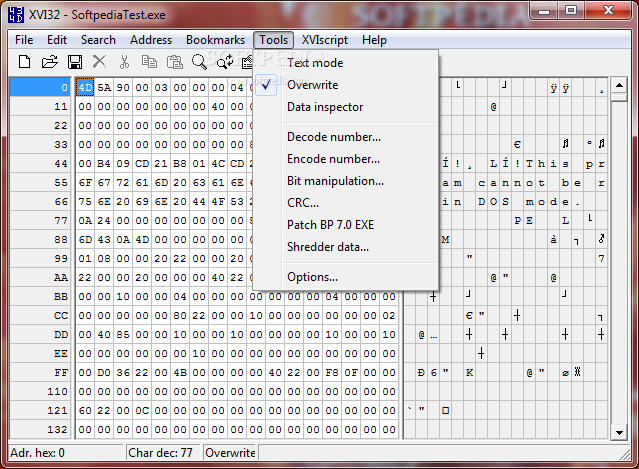Click Char dec: 77 status field
Screen dimensions: 639x469
tap(163, 453)
